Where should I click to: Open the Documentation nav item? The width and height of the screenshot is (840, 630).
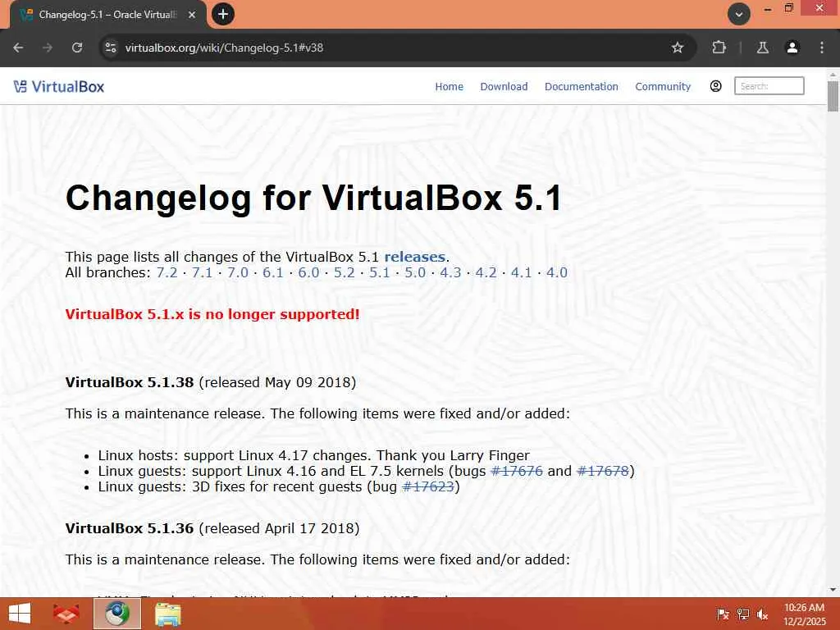582,86
